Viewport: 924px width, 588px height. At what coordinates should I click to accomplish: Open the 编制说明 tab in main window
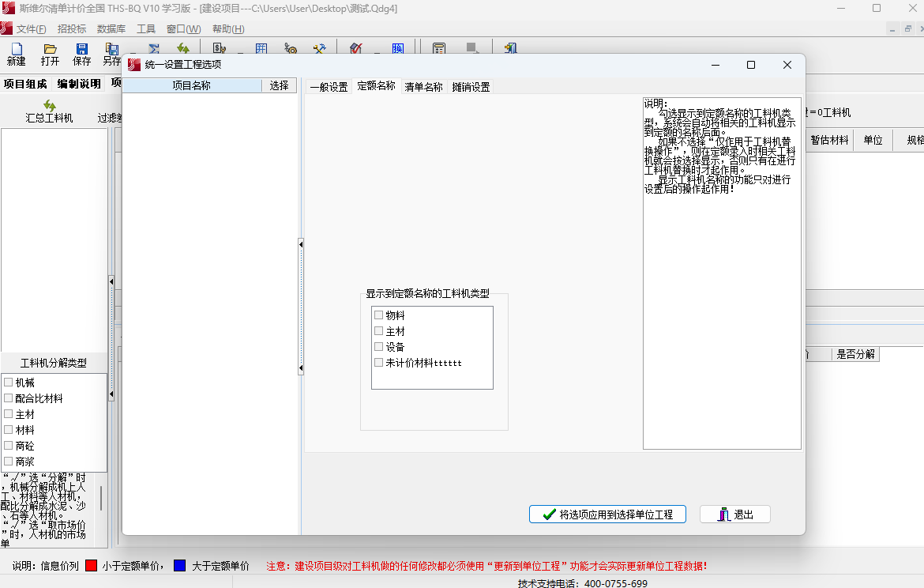(79, 84)
